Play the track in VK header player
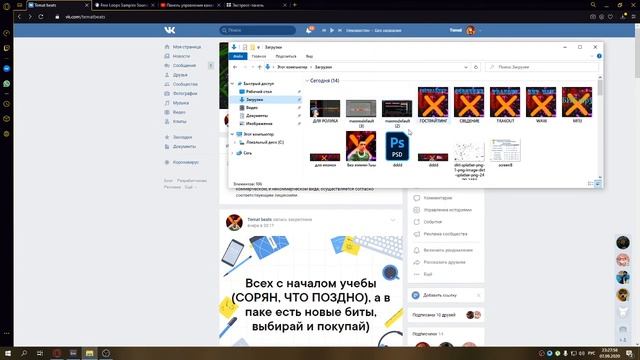 pos(332,30)
